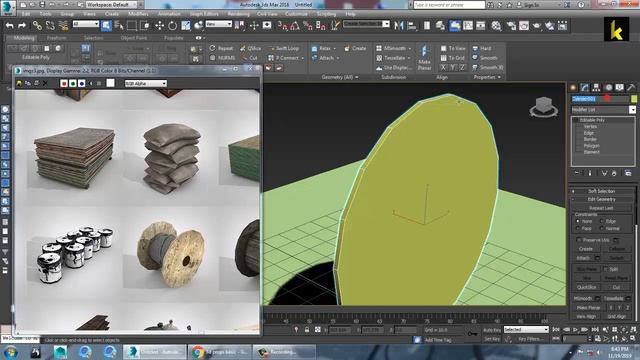Open the Modifier List dropdown

tap(603, 110)
